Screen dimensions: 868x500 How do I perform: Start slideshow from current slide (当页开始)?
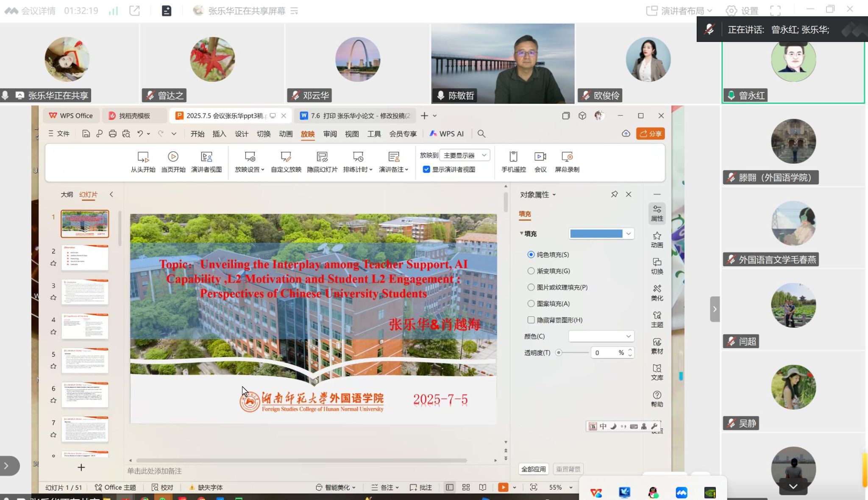(x=173, y=157)
